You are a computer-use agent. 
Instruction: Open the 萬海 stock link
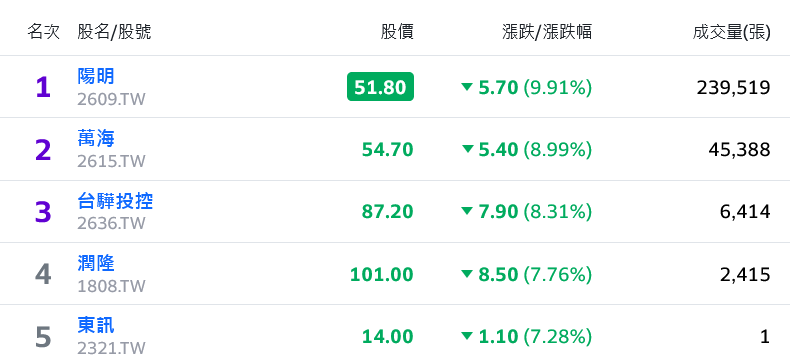[96, 138]
